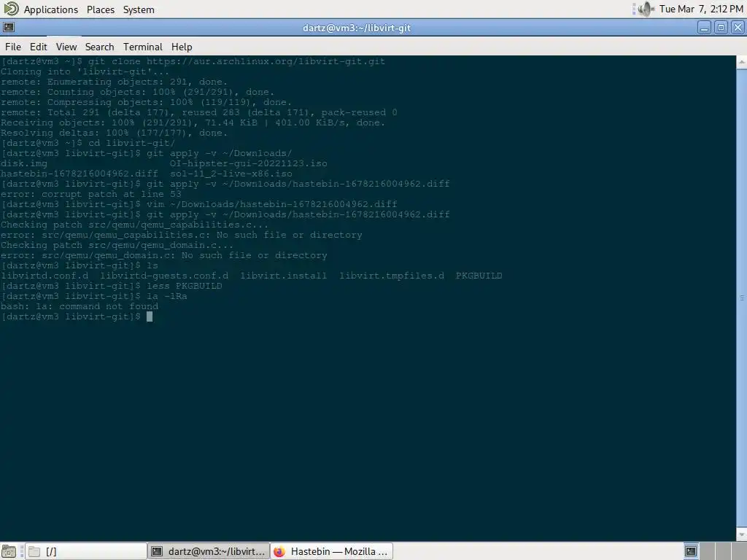Maximize the terminal window

[x=721, y=28]
